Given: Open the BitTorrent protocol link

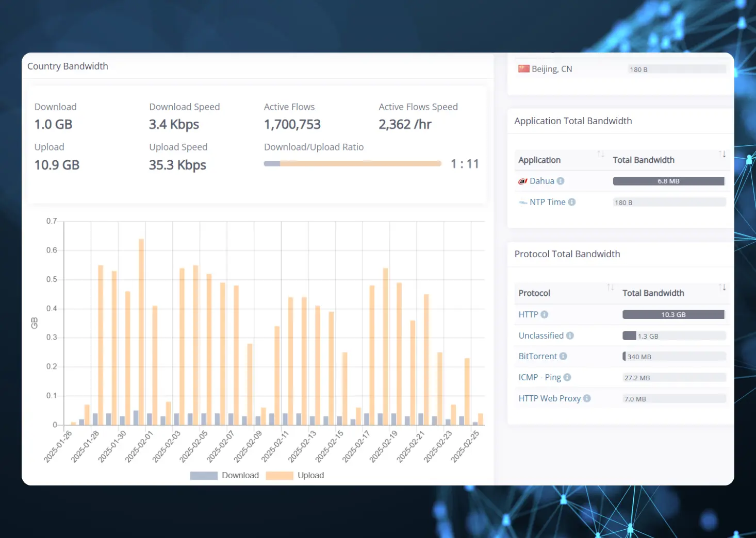Looking at the screenshot, I should [537, 356].
